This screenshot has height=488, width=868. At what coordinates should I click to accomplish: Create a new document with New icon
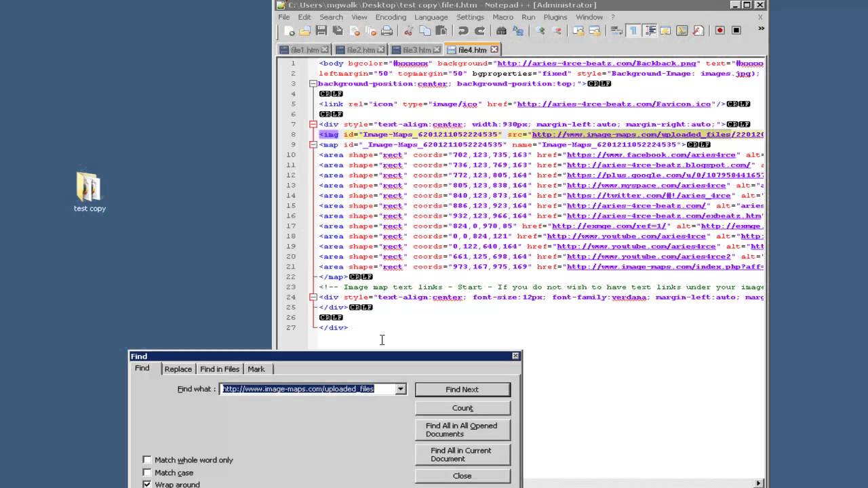pos(289,30)
